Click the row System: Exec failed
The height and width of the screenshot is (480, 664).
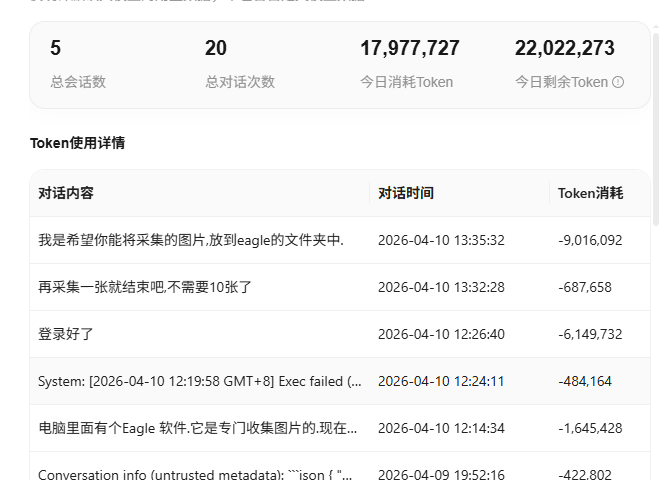(x=340, y=381)
